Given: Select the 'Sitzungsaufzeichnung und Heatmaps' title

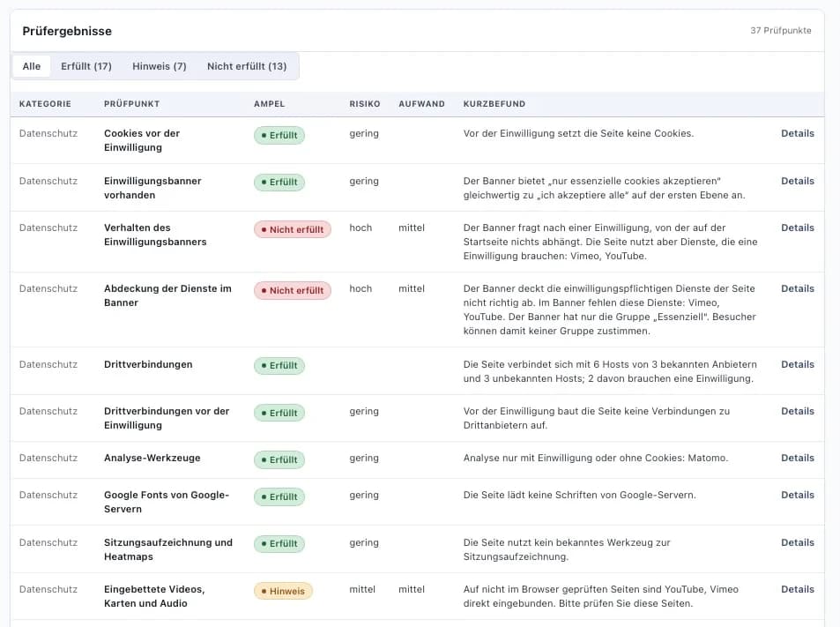Looking at the screenshot, I should click(168, 549).
